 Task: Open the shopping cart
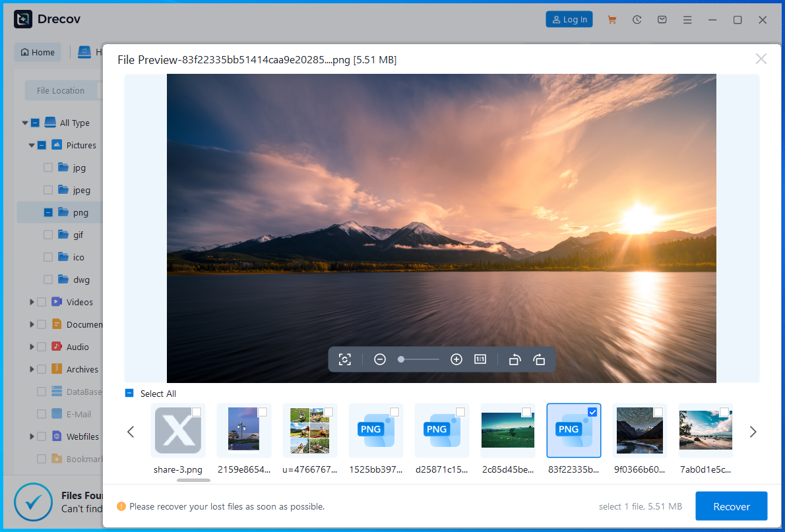612,19
